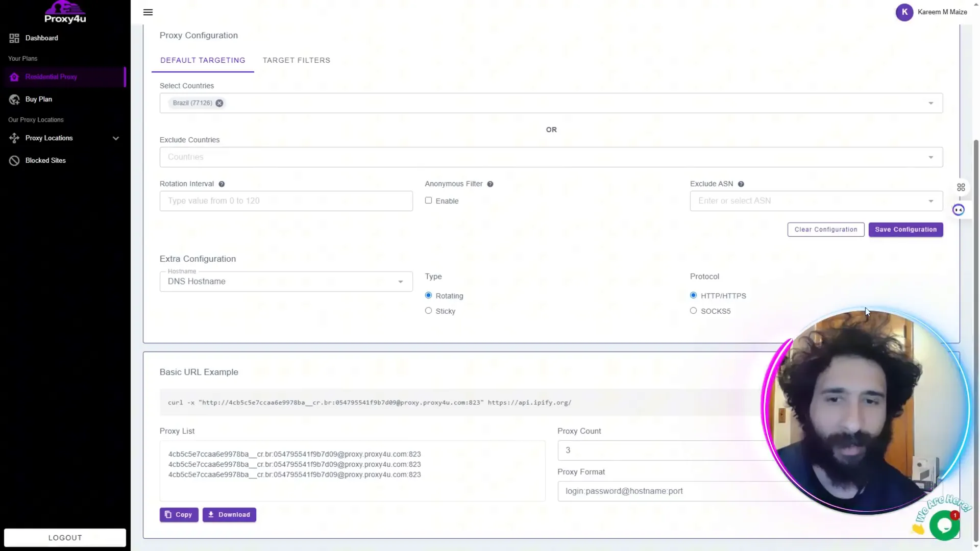Select HTTP/HTTPS protocol
The width and height of the screenshot is (980, 551).
point(693,295)
